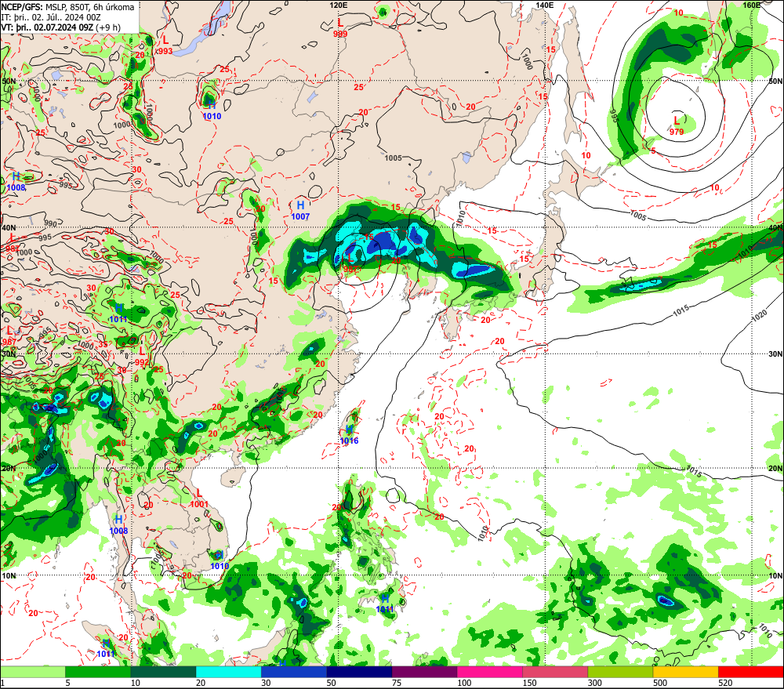Screen dimensions: 784x689
Task: Click the red 520+ mm legend swatch
Action: 751,672
